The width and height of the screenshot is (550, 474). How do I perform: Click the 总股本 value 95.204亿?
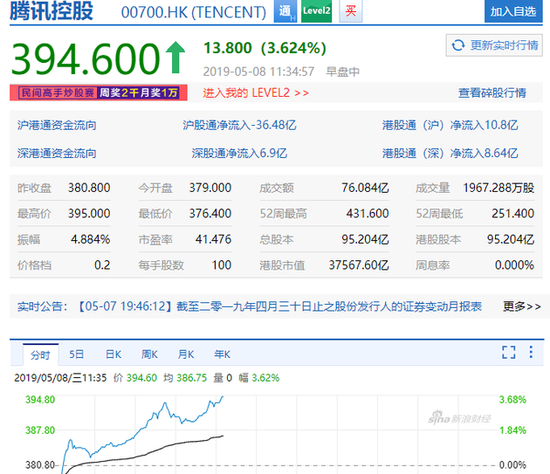pos(365,239)
